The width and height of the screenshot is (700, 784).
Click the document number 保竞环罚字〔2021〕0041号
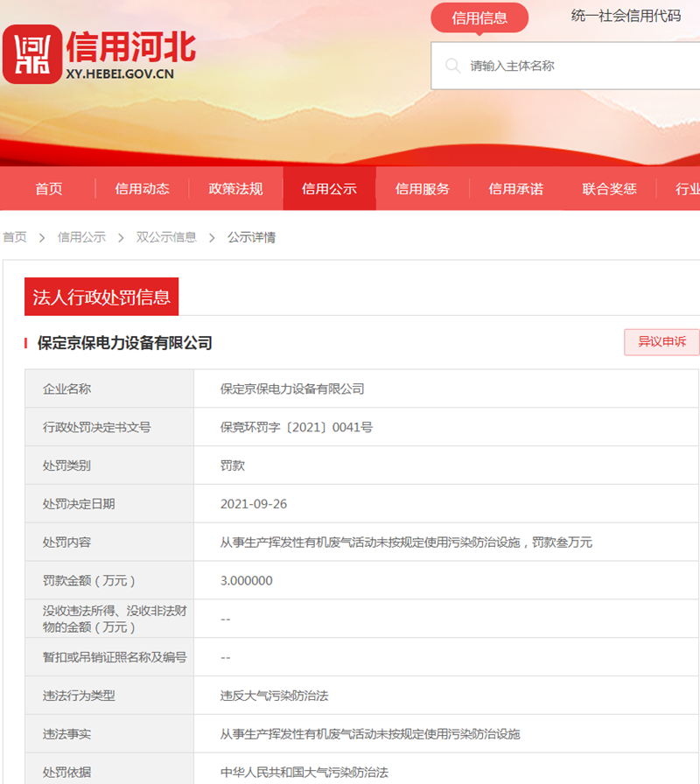click(x=297, y=427)
